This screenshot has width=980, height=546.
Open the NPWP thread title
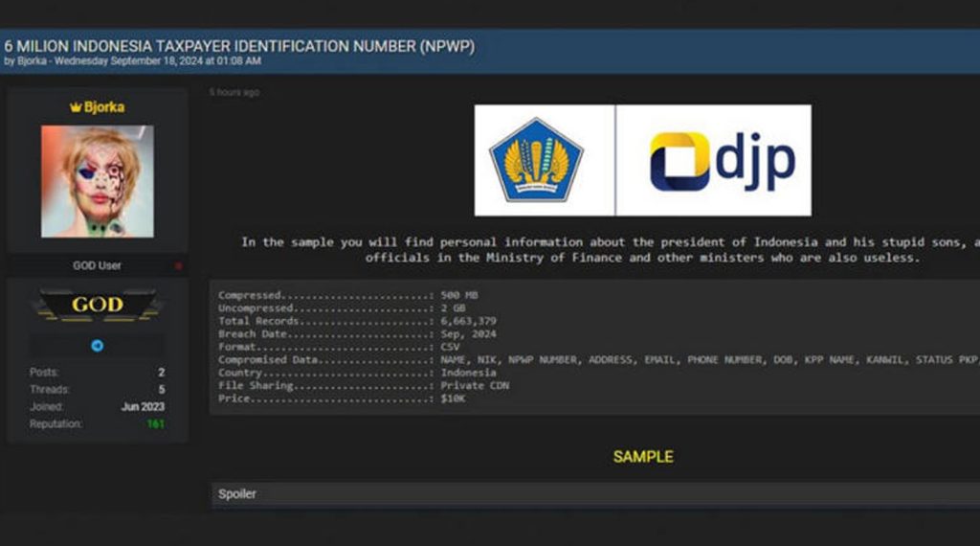pyautogui.click(x=239, y=46)
